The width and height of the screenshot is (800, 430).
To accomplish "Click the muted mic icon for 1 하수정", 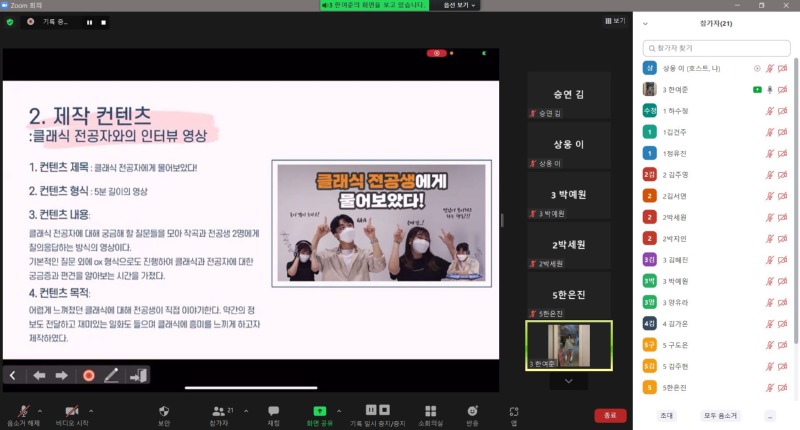I will (x=770, y=111).
